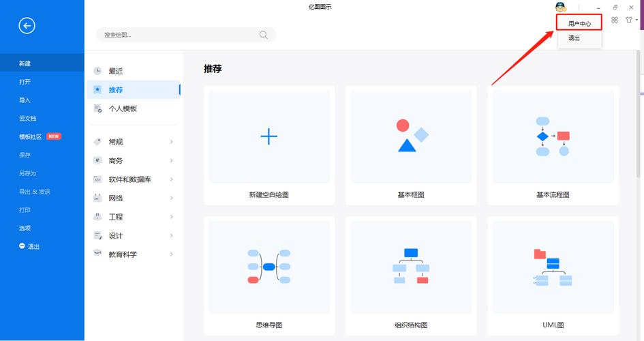Expand the 常规 category chevron
Image resolution: width=644 pixels, height=341 pixels.
pos(171,142)
